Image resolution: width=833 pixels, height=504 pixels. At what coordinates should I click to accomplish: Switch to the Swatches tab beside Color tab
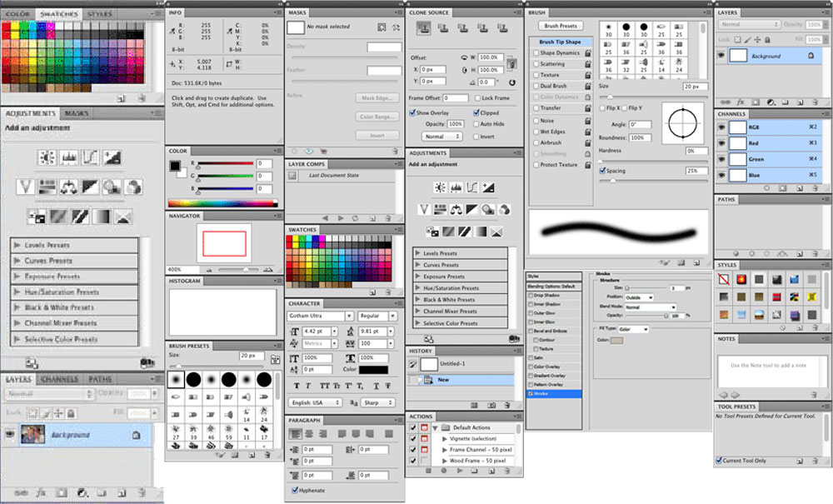[x=59, y=14]
